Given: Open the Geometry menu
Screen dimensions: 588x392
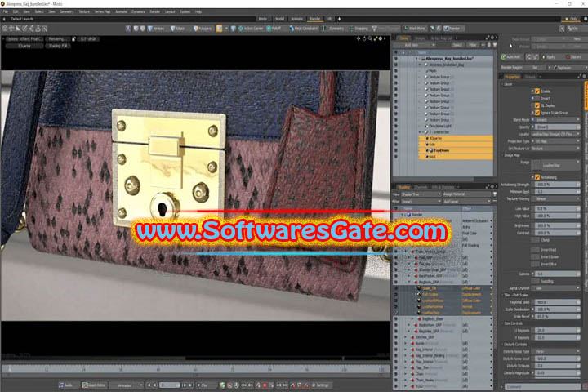Looking at the screenshot, I should pyautogui.click(x=67, y=11).
